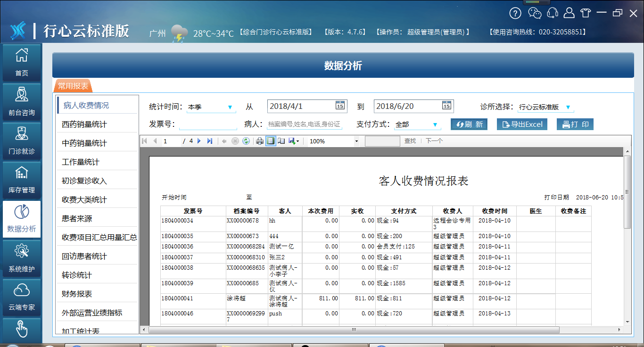Open the user account profile icon
This screenshot has width=644, height=347.
click(570, 13)
